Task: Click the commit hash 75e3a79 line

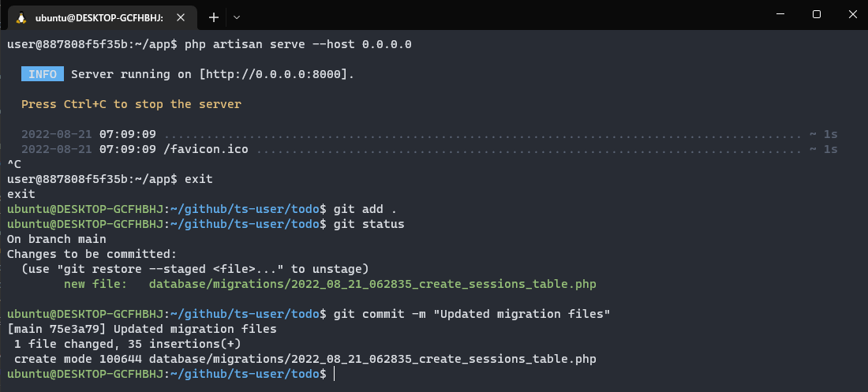Action: click(142, 329)
